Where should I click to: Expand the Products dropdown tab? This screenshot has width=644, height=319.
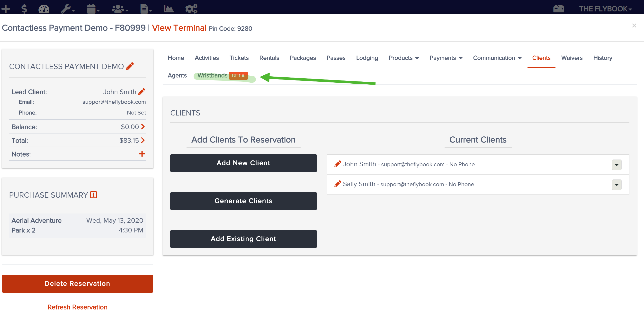[404, 58]
